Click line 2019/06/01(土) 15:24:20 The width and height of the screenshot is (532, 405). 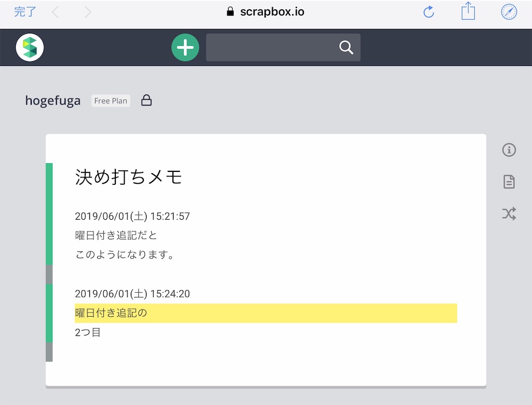132,294
